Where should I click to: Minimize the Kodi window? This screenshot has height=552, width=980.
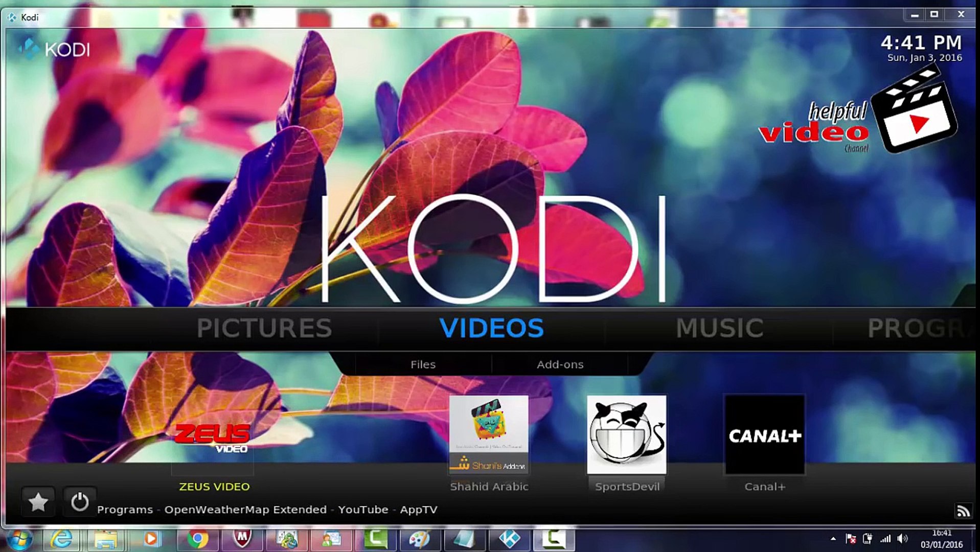click(915, 15)
